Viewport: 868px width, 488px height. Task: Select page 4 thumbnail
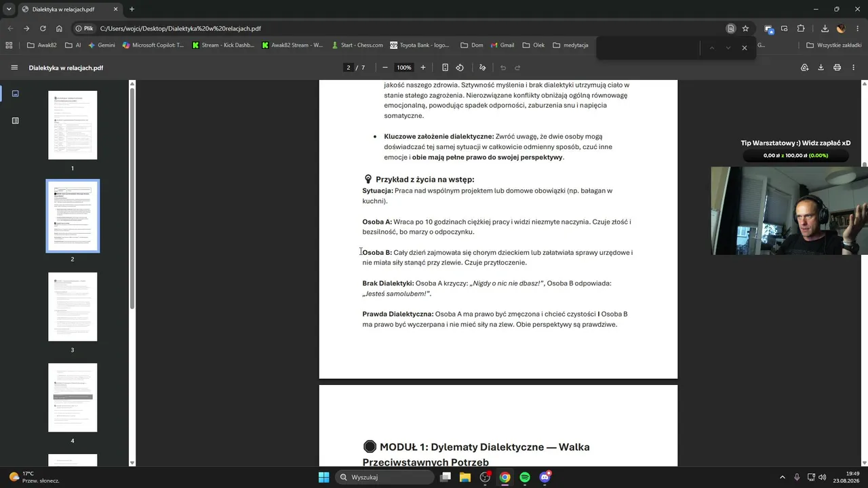click(x=73, y=398)
